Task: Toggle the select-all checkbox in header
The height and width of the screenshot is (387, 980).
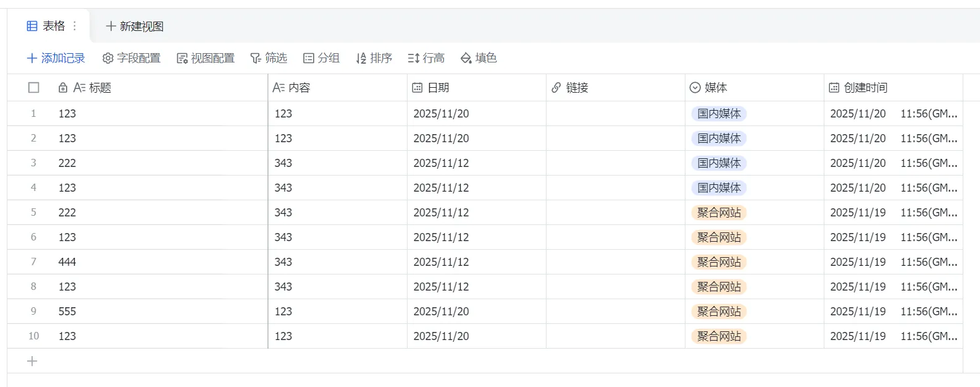Action: pyautogui.click(x=34, y=88)
